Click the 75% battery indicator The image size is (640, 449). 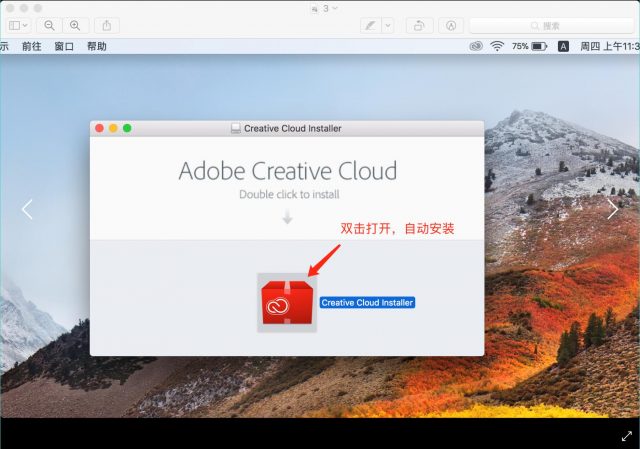click(x=529, y=47)
